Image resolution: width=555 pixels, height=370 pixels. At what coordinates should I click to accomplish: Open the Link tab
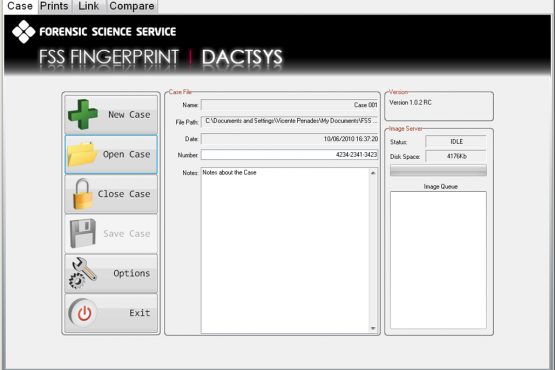tap(88, 6)
